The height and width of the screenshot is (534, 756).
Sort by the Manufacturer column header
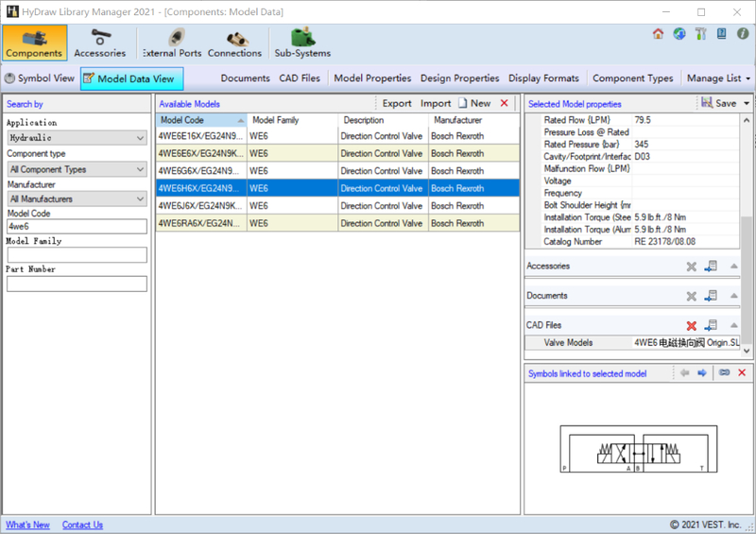474,120
